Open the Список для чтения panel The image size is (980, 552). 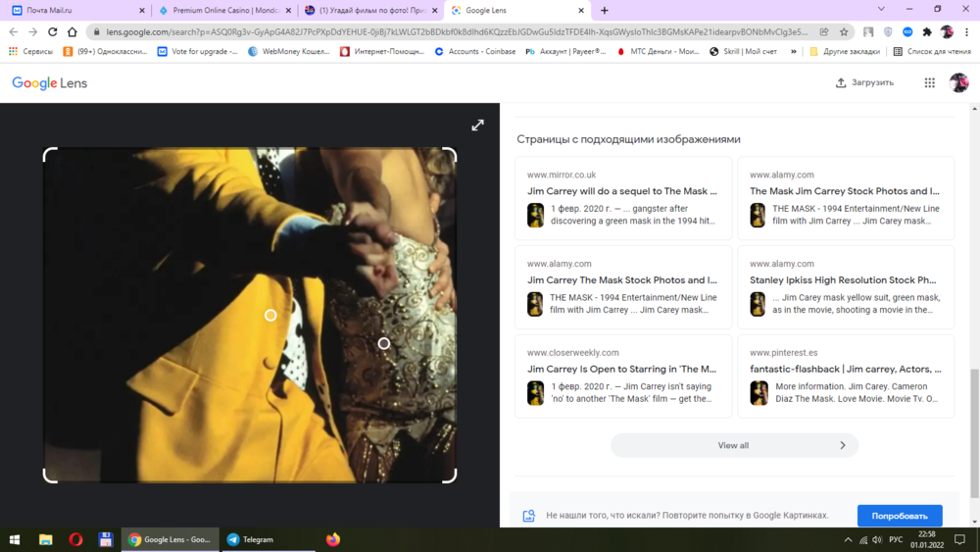[x=932, y=51]
